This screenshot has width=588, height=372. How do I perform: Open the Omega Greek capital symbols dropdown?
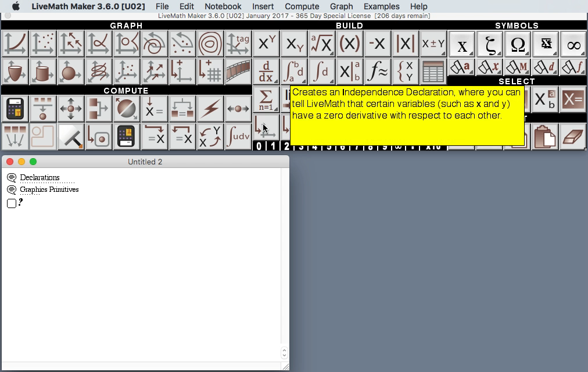pos(517,45)
